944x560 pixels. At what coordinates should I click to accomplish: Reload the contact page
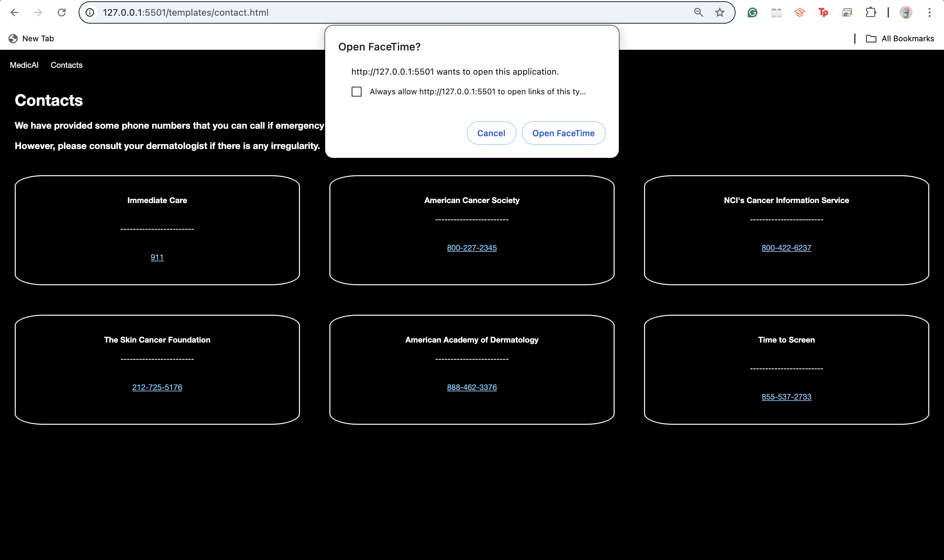pyautogui.click(x=62, y=12)
